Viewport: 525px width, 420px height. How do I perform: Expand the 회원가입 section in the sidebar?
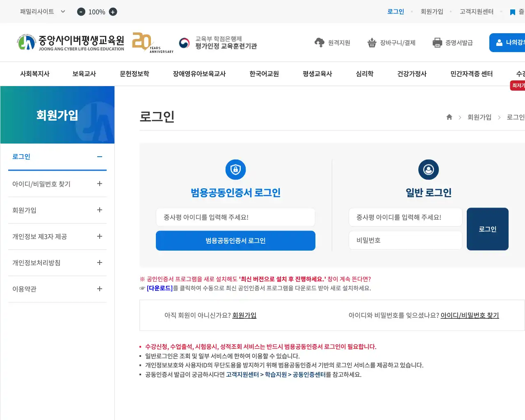(x=57, y=210)
